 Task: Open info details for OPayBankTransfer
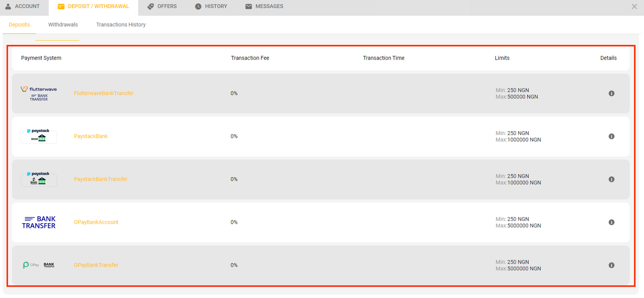(x=611, y=265)
